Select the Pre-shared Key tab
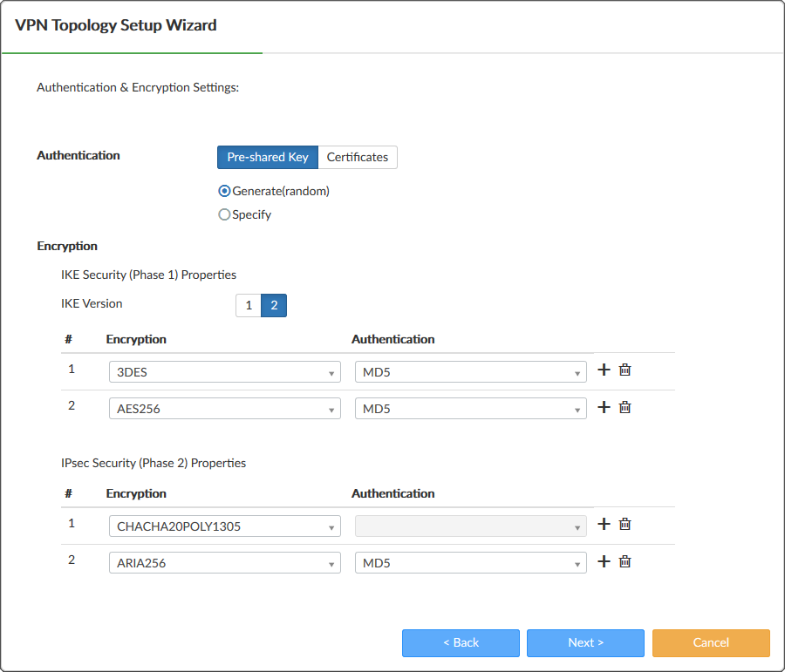The height and width of the screenshot is (672, 785). (267, 157)
